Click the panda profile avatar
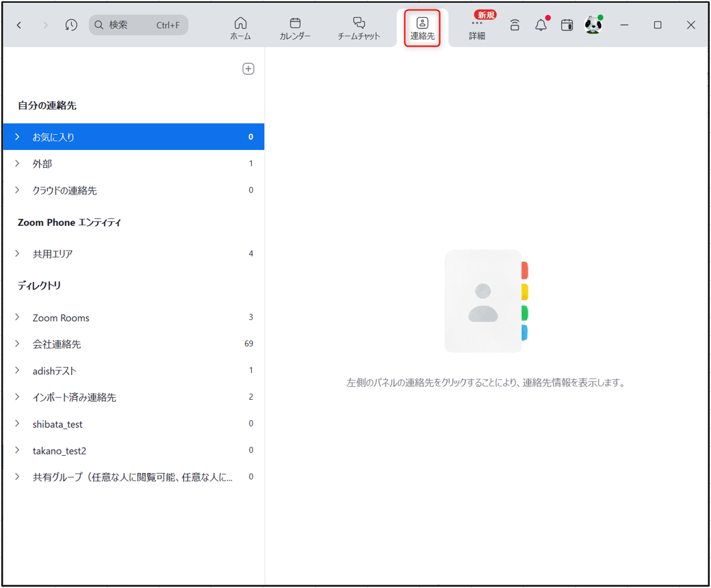The image size is (711, 588). click(593, 25)
